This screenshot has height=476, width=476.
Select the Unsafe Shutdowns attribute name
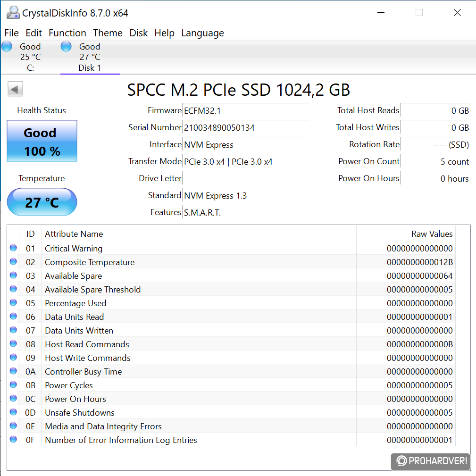pyautogui.click(x=80, y=412)
